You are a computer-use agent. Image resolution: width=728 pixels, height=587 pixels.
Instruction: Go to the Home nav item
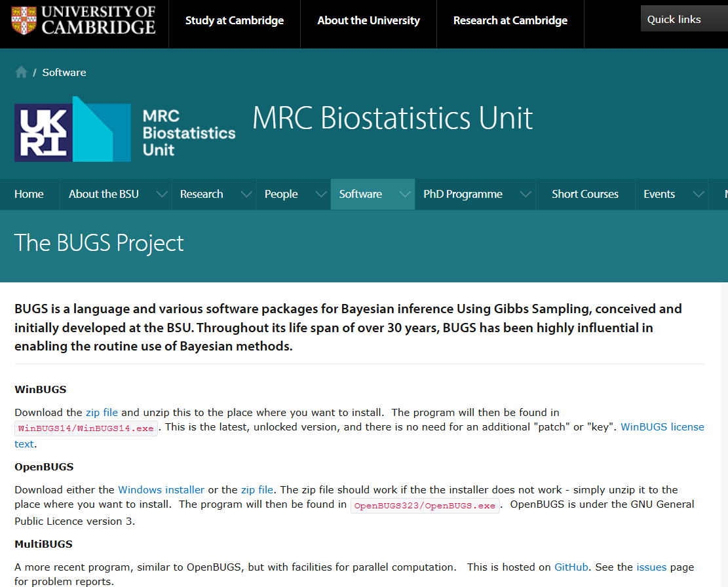29,194
